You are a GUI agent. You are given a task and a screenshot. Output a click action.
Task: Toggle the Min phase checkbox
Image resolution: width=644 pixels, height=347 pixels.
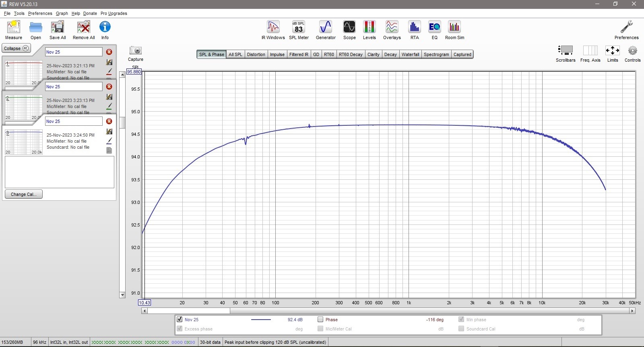461,319
